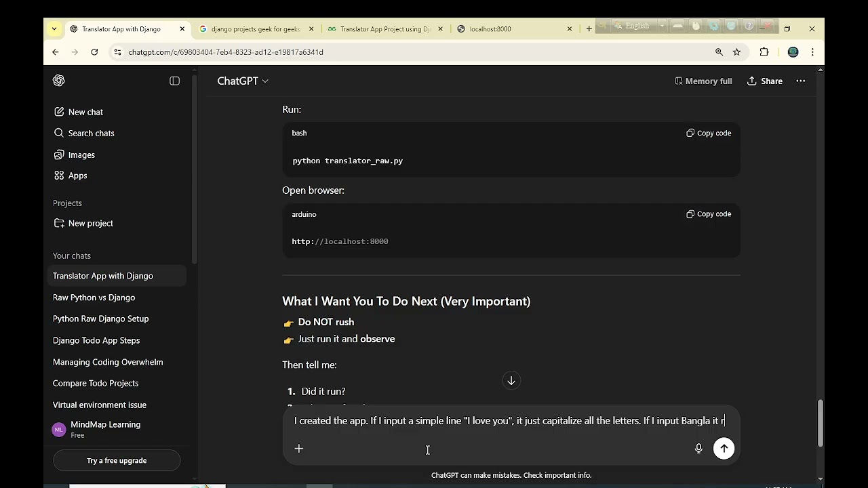Open the tab search dropdown arrow
Viewport: 868px width, 488px height.
(x=54, y=28)
